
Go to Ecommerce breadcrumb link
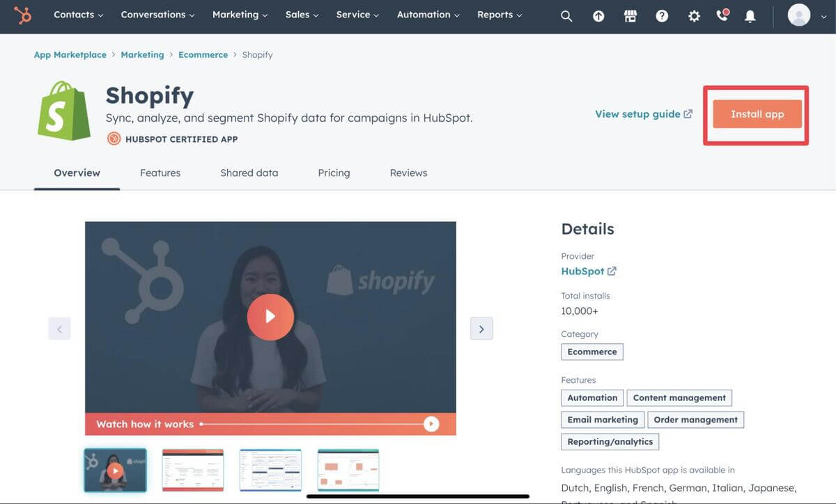click(x=203, y=55)
